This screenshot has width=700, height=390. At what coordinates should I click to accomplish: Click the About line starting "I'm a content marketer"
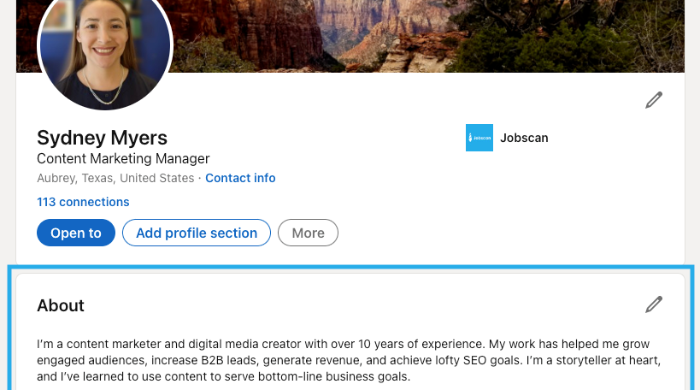tap(343, 344)
